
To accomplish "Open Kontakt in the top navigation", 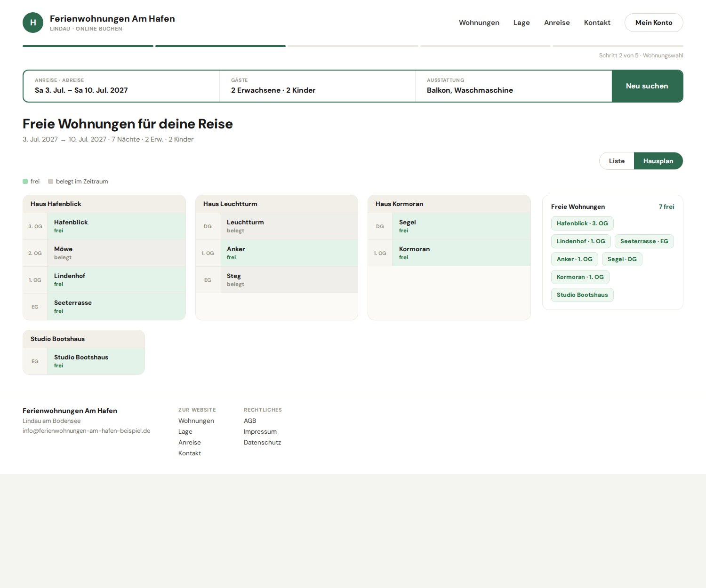I will (x=597, y=23).
